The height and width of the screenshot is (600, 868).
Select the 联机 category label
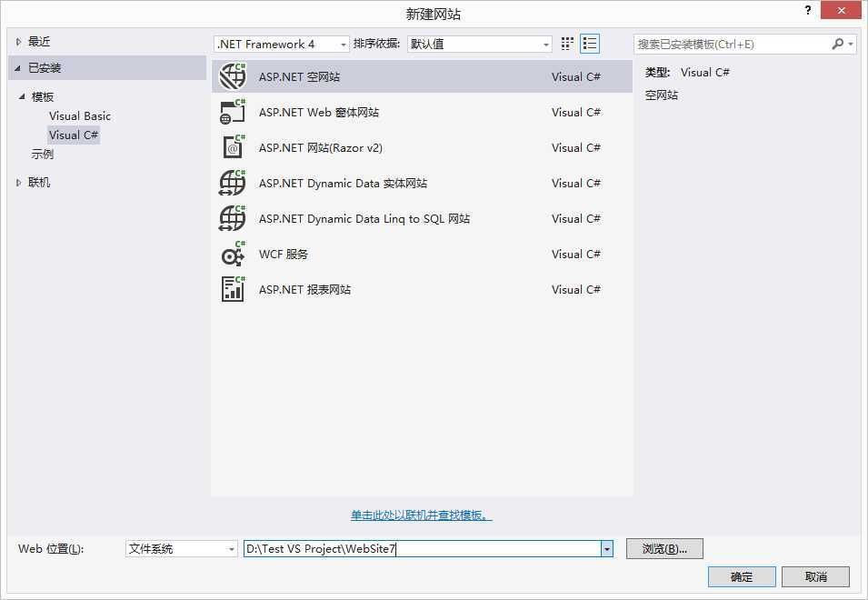coord(39,182)
